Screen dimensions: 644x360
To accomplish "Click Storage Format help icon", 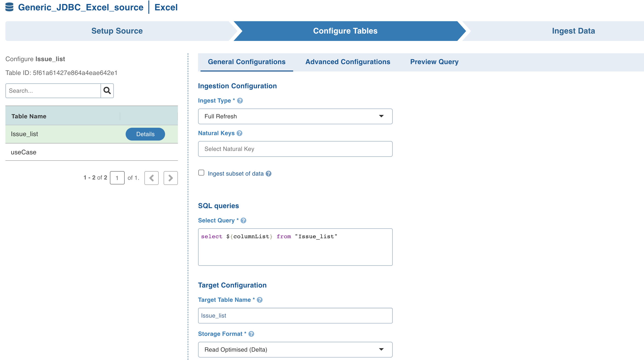I will click(251, 334).
